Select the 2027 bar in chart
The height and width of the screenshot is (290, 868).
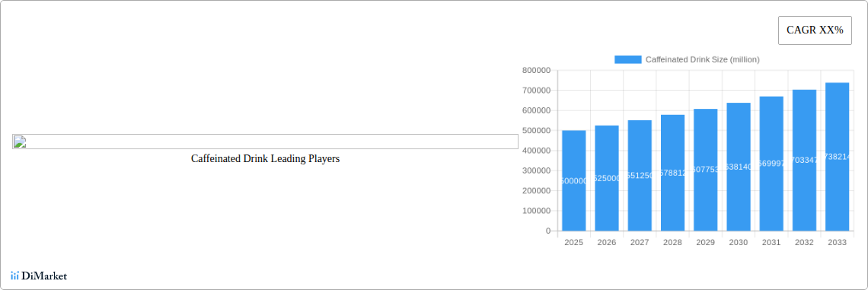coord(640,175)
